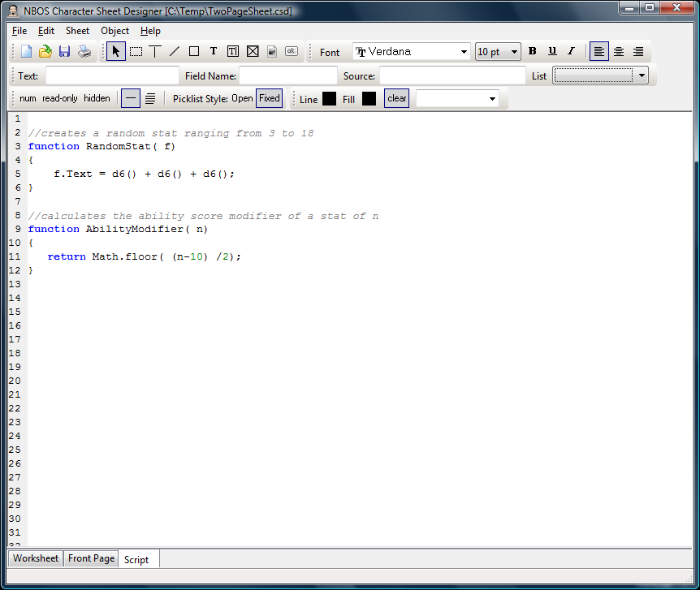
Task: Open the Object menu
Action: [x=115, y=31]
